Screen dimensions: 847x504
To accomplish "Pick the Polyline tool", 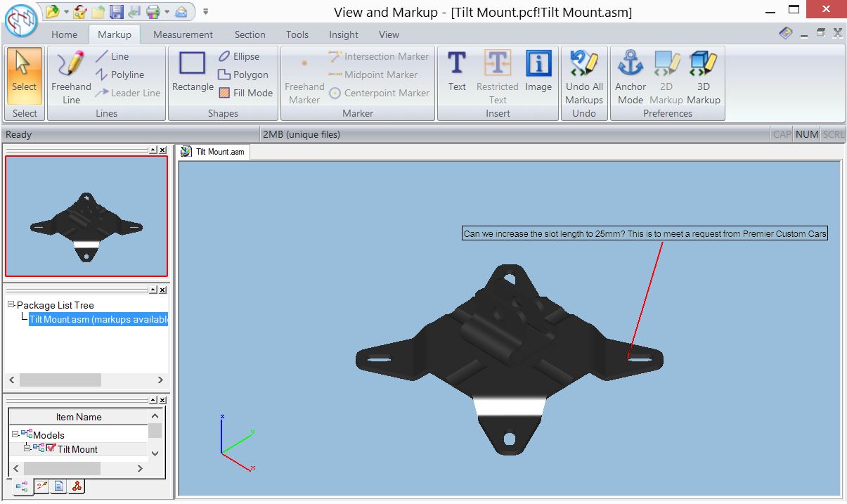I will point(119,75).
